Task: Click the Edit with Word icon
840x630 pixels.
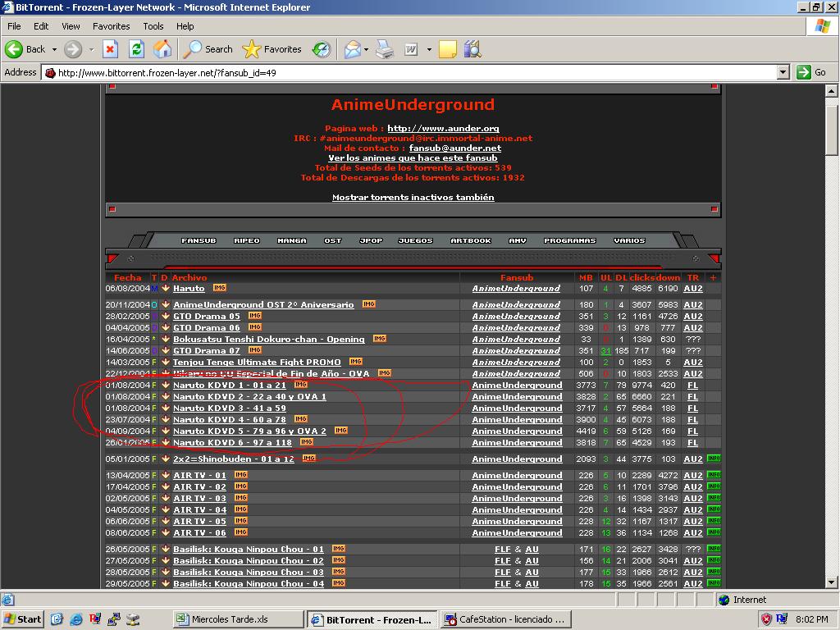Action: [411, 49]
